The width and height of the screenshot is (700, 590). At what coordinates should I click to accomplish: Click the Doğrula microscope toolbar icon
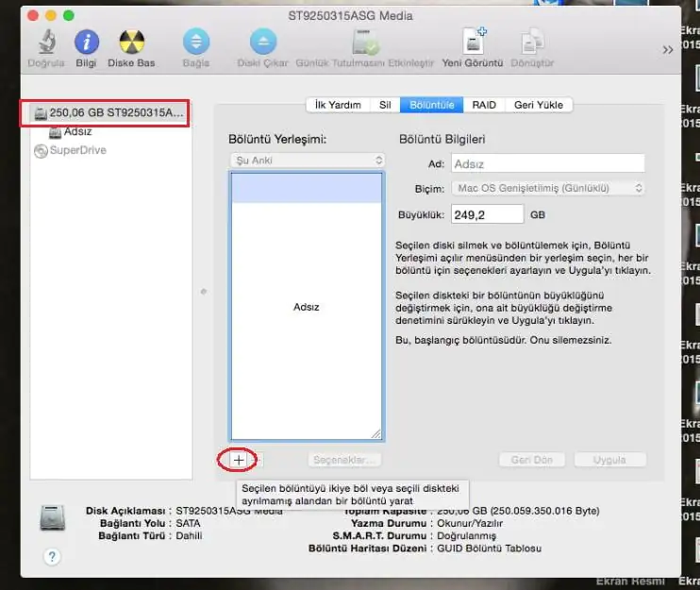(45, 42)
